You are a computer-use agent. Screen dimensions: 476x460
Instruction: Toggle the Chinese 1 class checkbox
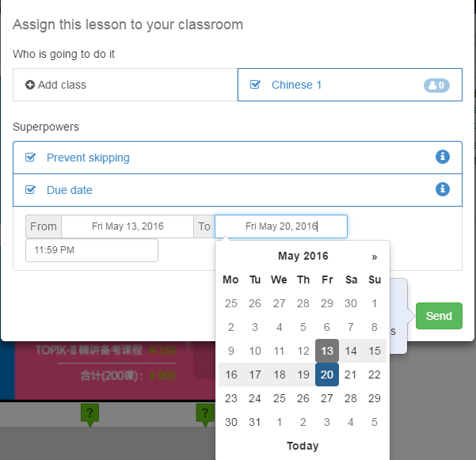tap(255, 85)
